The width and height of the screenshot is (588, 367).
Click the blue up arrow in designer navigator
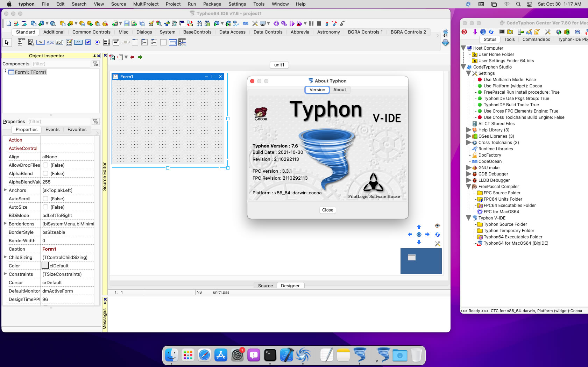(x=419, y=227)
